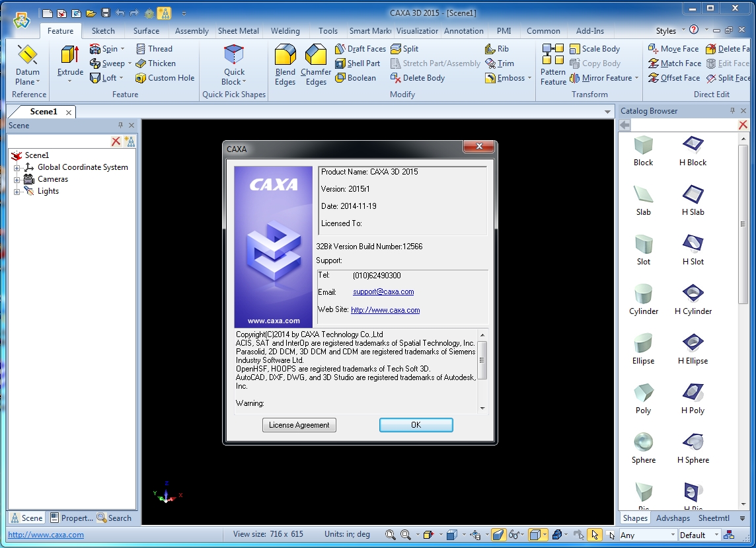756x548 pixels.
Task: Select the Sphere shape in Catalog Browser
Action: pos(643,448)
